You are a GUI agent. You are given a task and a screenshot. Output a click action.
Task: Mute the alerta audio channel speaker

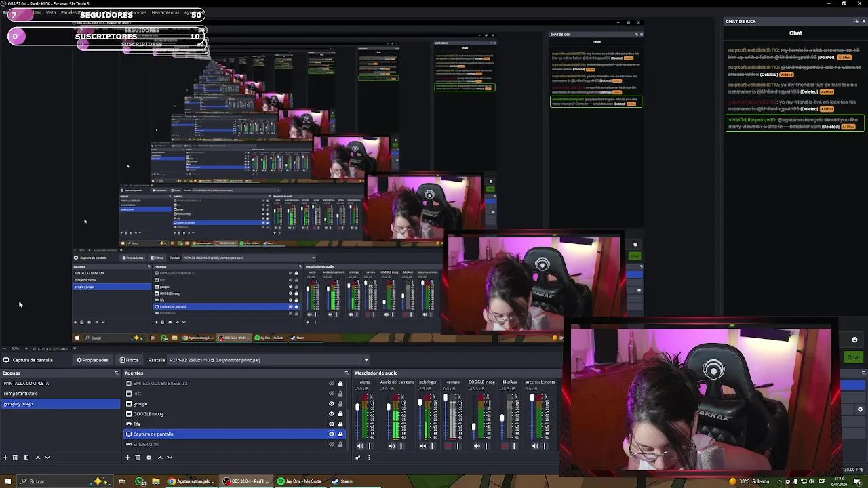point(361,446)
